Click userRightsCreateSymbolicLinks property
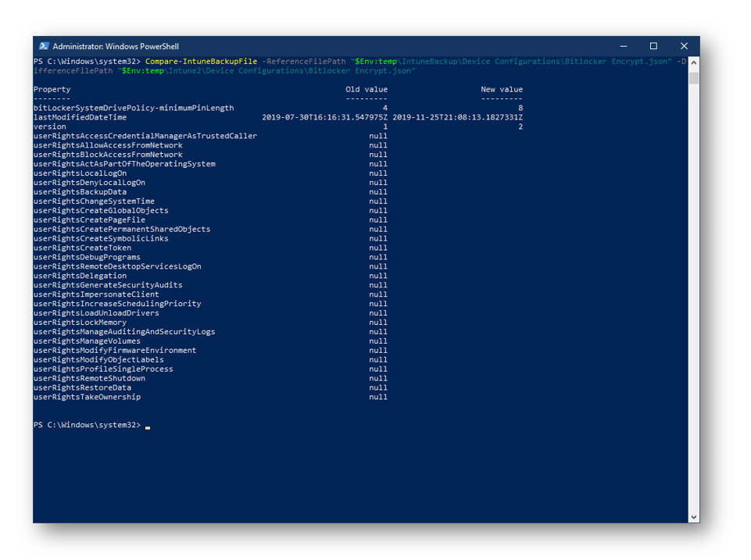 click(x=101, y=239)
